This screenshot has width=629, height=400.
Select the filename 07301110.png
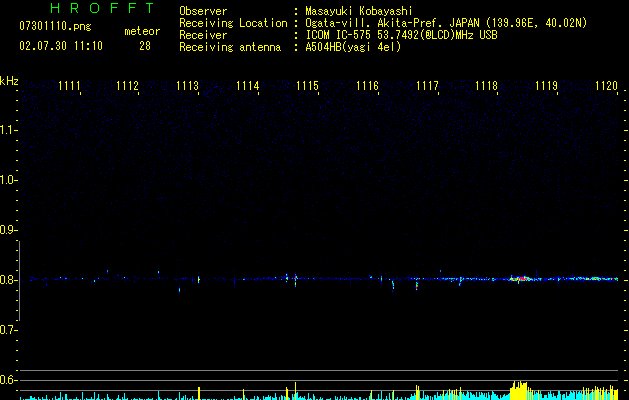(x=55, y=27)
